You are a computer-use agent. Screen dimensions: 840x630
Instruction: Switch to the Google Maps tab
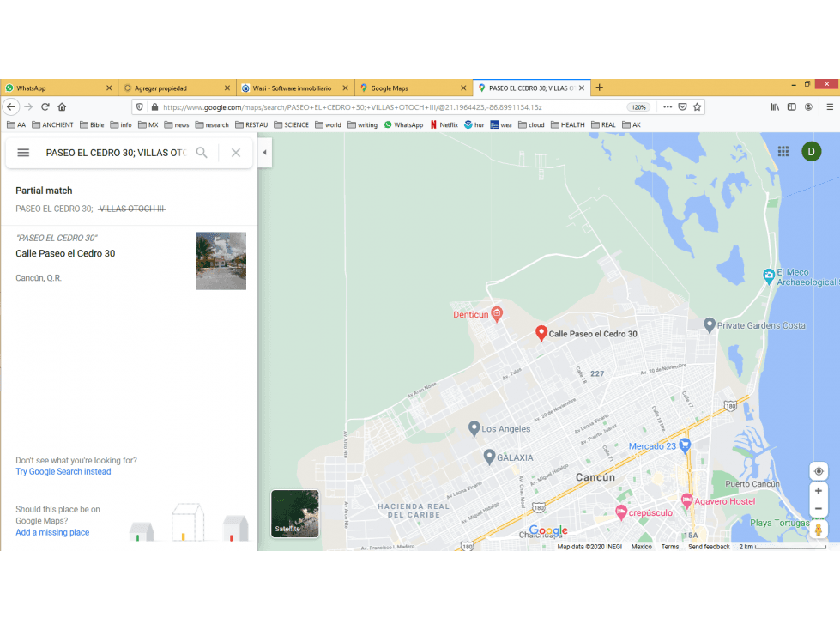pos(408,88)
